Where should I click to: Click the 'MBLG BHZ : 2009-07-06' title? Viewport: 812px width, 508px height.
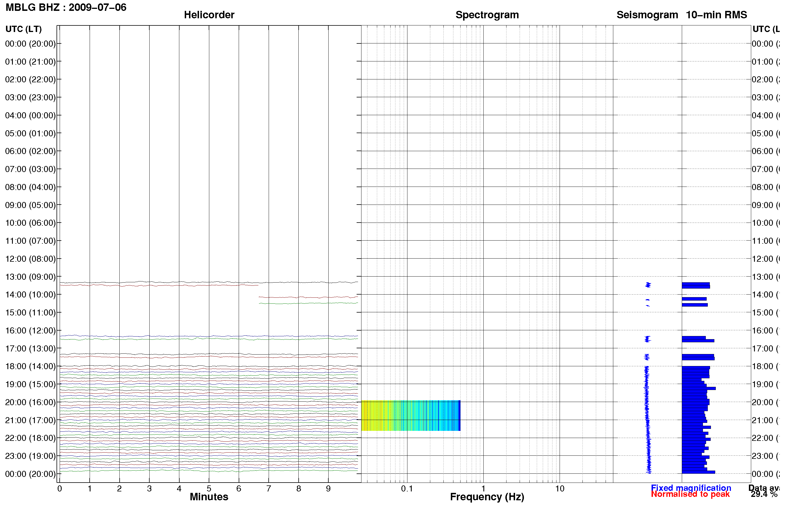pyautogui.click(x=66, y=7)
